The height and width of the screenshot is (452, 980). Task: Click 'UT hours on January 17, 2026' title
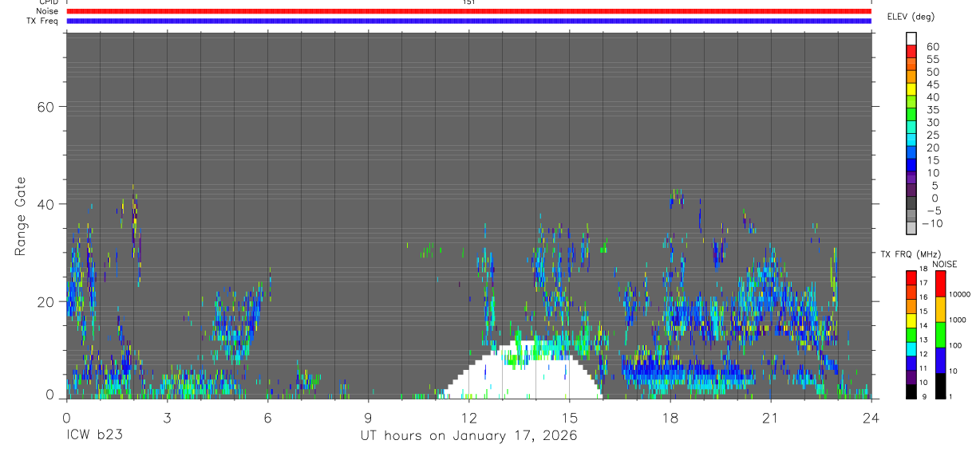pos(468,436)
